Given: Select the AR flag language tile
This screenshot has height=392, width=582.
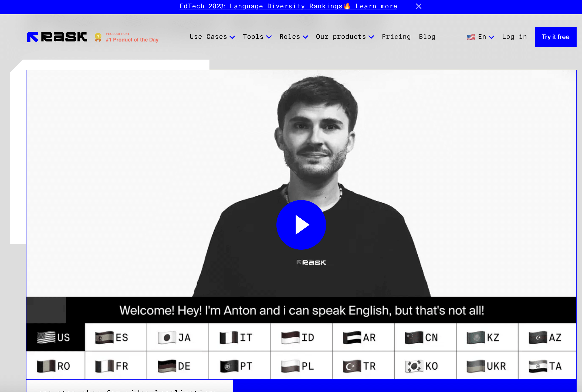Looking at the screenshot, I should point(363,337).
